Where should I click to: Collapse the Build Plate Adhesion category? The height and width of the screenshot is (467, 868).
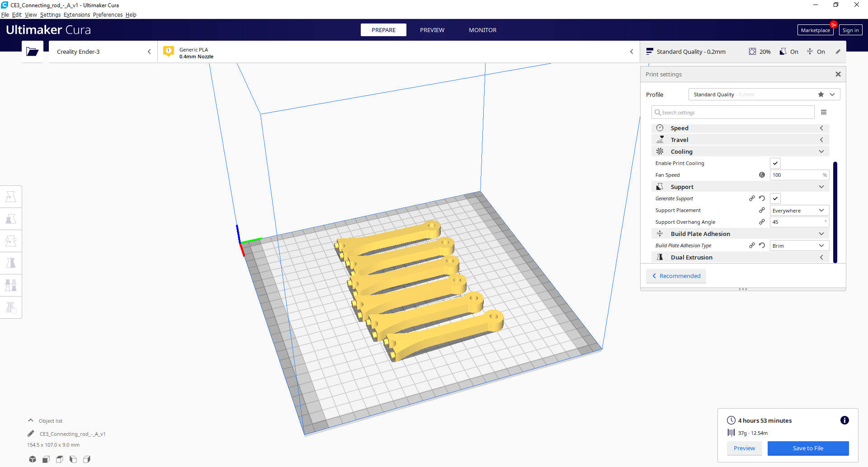pos(740,234)
